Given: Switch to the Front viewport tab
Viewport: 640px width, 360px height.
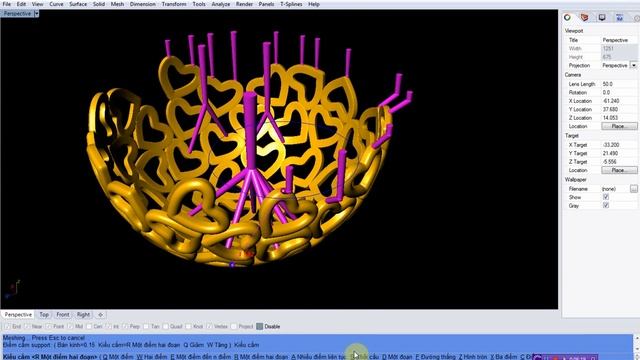Looking at the screenshot, I should click(62, 315).
